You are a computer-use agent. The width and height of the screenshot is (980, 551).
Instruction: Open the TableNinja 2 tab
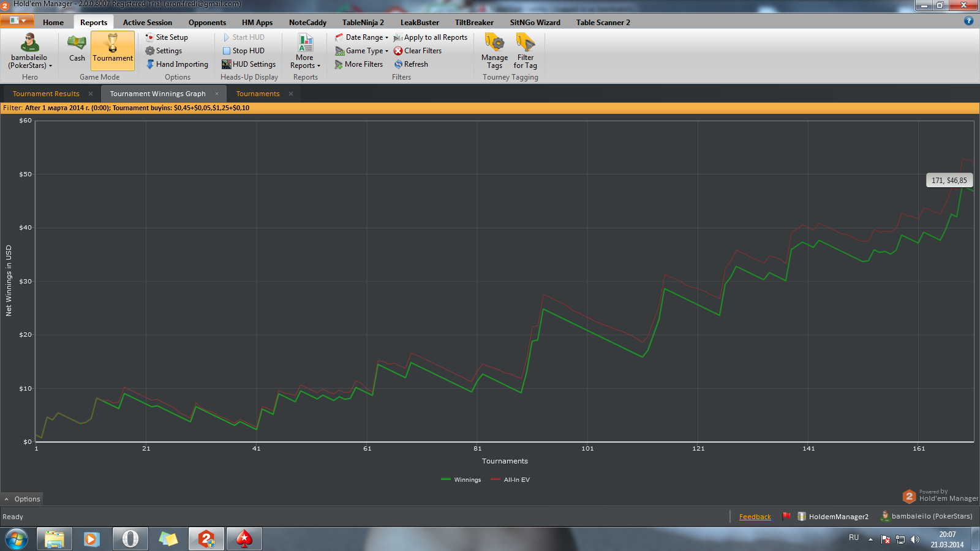[363, 23]
